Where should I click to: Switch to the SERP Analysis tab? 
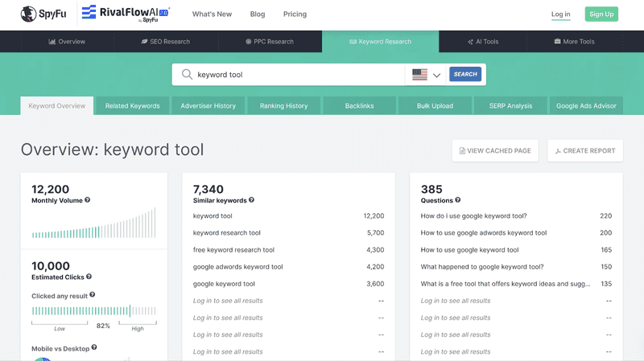coord(510,106)
